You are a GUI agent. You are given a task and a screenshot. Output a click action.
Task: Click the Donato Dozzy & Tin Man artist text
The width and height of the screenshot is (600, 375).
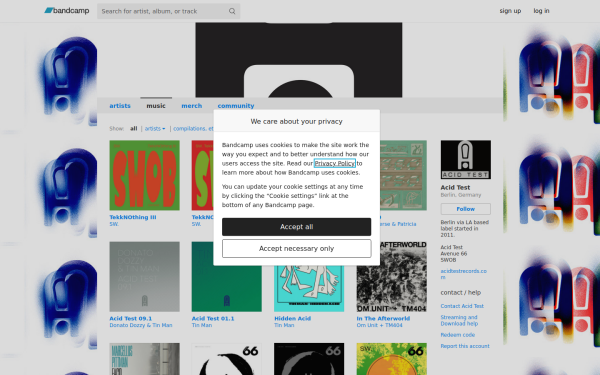pos(141,326)
